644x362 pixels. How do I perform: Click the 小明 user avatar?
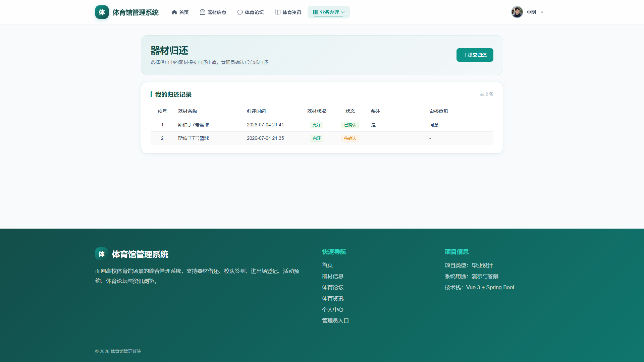tap(517, 12)
